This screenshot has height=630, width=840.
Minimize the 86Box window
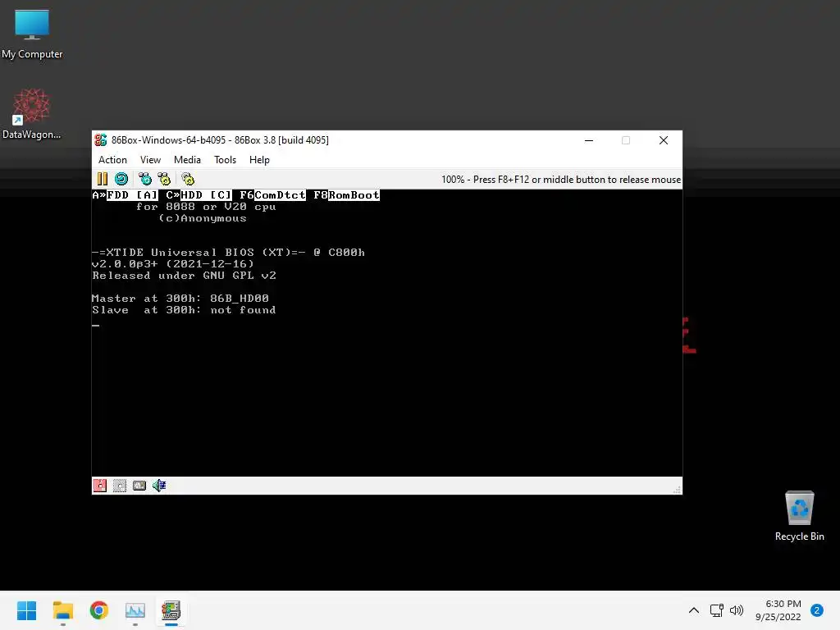click(x=589, y=140)
